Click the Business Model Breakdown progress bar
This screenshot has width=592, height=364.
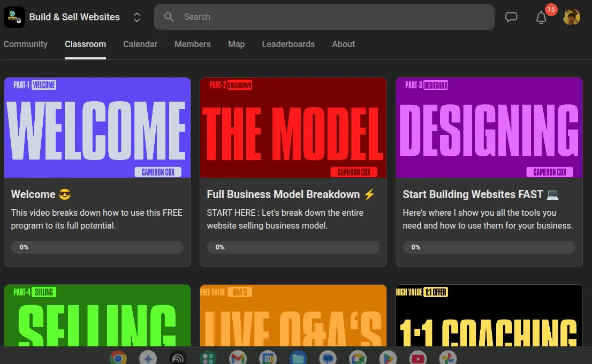coord(293,247)
